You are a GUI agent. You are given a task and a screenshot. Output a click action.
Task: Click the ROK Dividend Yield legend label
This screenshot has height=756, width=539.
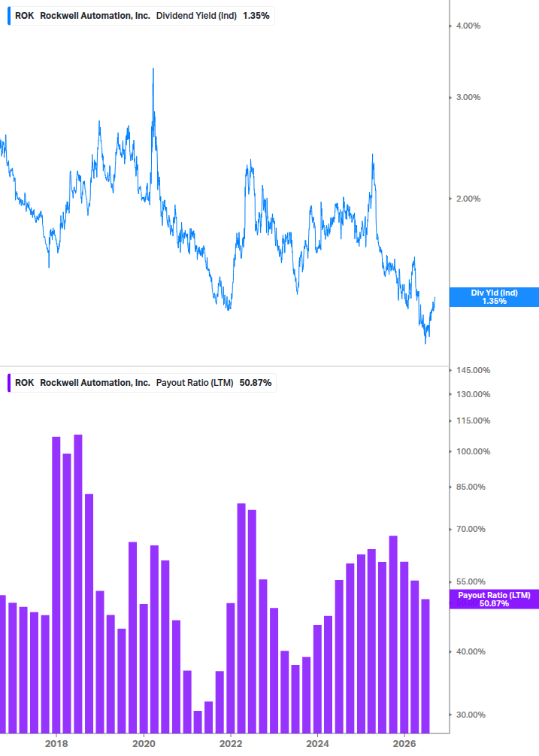pos(141,16)
